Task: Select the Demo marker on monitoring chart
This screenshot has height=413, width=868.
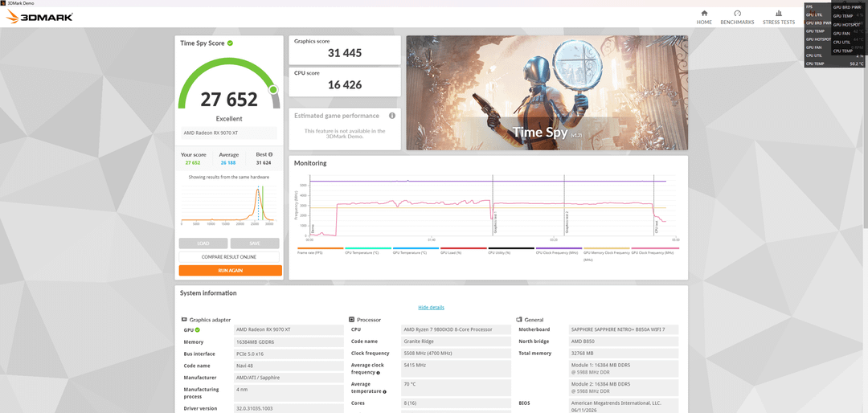Action: 313,230
